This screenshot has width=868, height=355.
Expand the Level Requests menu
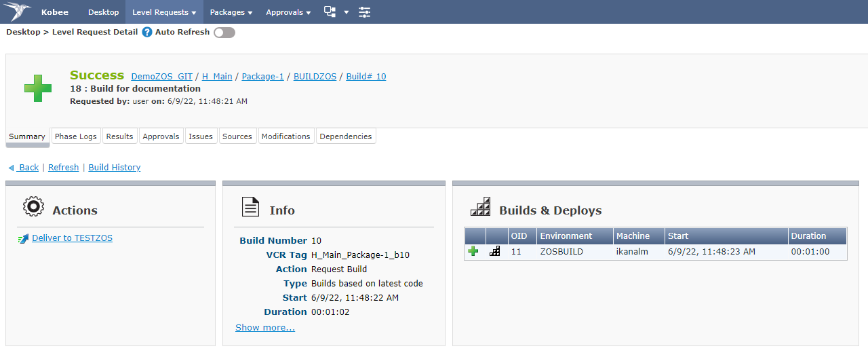pos(164,12)
